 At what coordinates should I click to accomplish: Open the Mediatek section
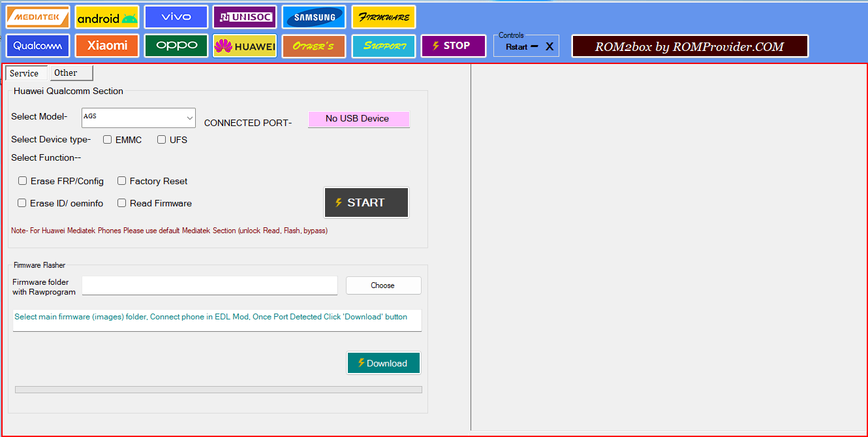pos(37,16)
